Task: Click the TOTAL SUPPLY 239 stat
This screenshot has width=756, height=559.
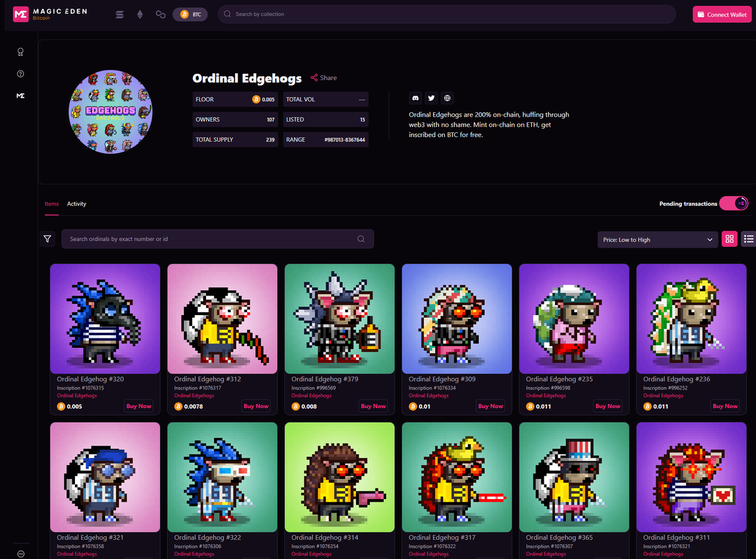Action: [235, 139]
